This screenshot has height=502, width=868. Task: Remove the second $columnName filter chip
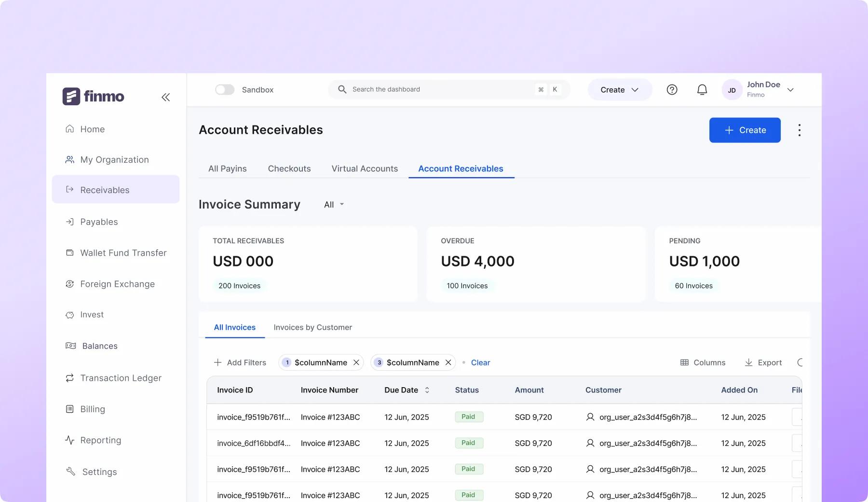coord(448,363)
